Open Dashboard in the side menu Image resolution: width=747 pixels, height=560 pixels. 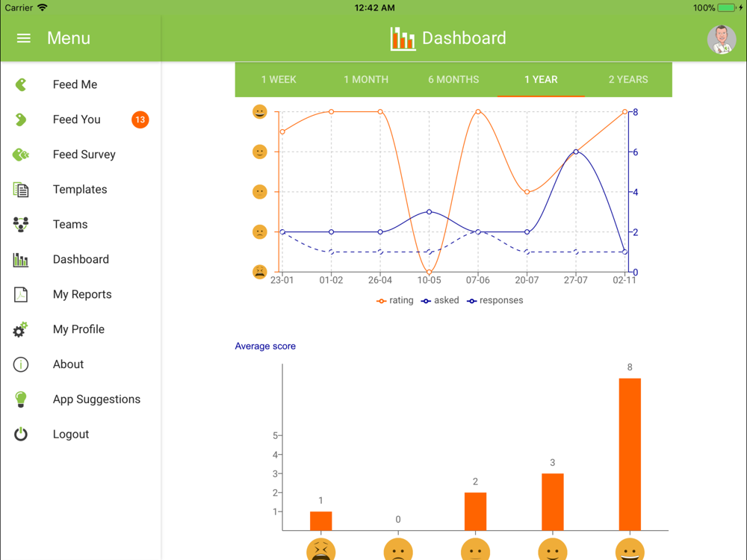click(x=81, y=260)
